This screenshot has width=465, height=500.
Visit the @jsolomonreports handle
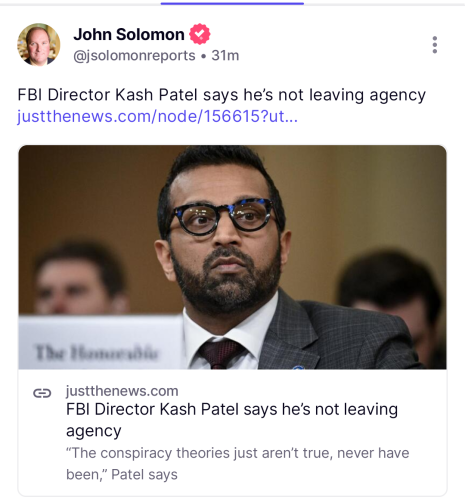[x=134, y=56]
